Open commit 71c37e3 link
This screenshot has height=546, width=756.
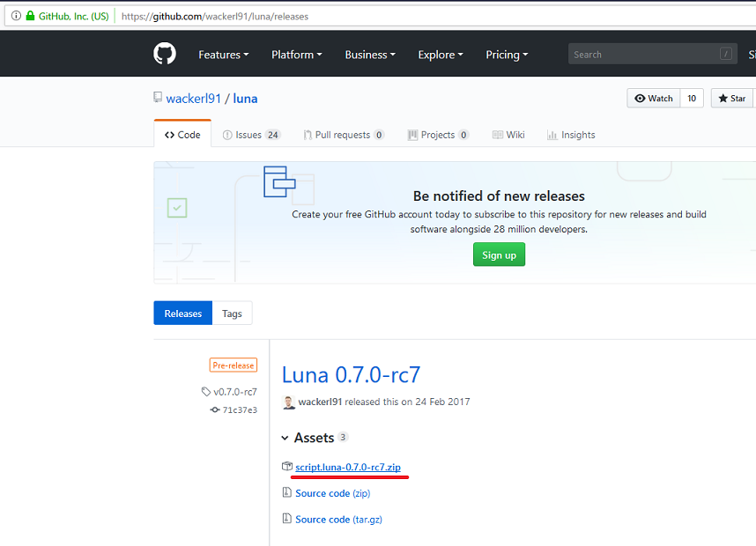point(240,409)
